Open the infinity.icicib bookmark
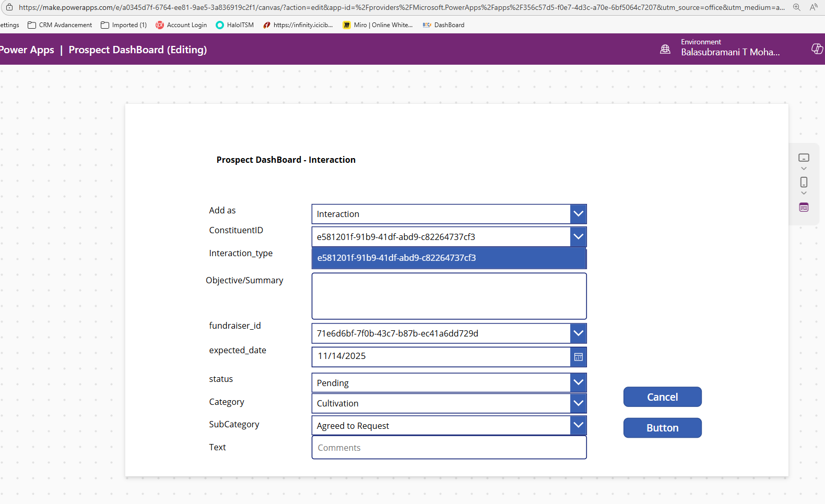Screen dimensions: 825x504 tap(298, 25)
